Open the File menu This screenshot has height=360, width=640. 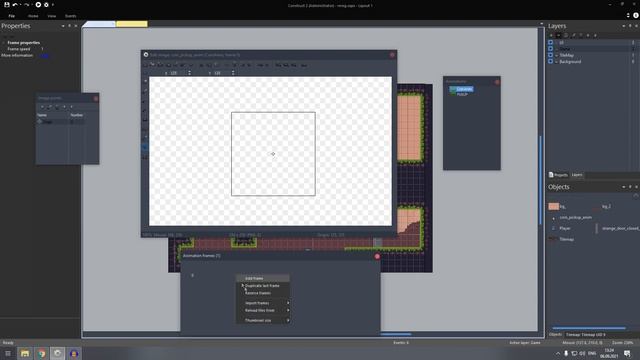(11, 16)
